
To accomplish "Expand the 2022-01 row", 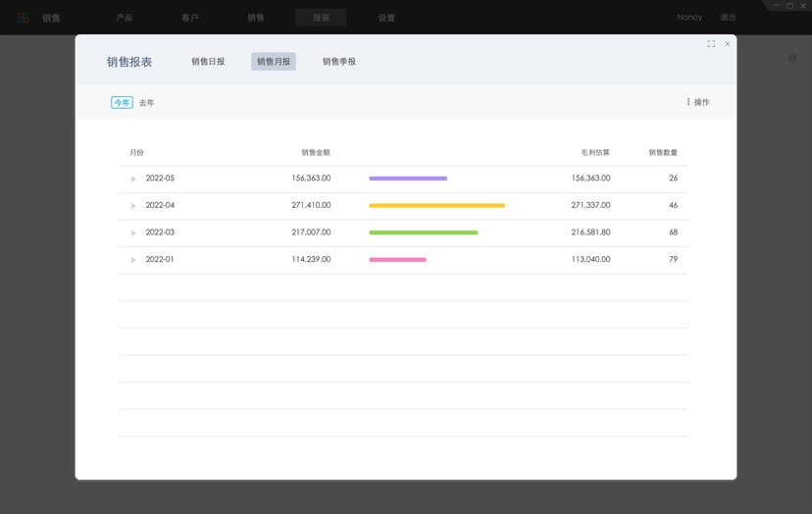I will 133,260.
